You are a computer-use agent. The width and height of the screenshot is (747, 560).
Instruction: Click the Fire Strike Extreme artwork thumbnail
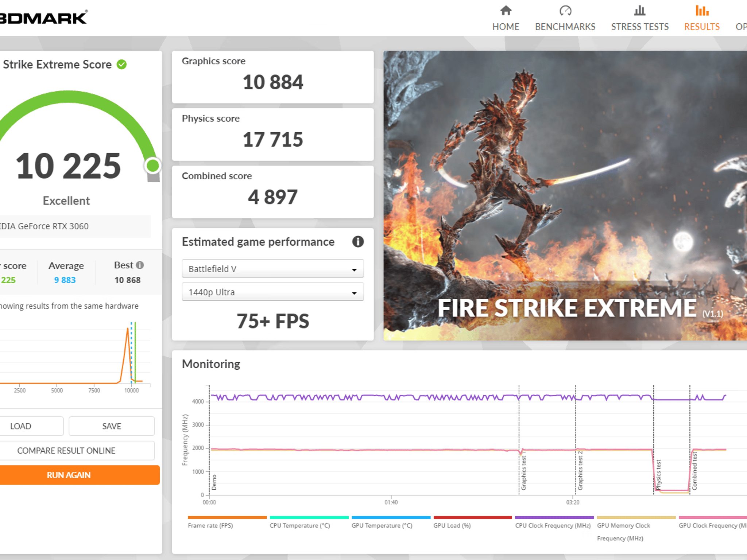coord(565,195)
